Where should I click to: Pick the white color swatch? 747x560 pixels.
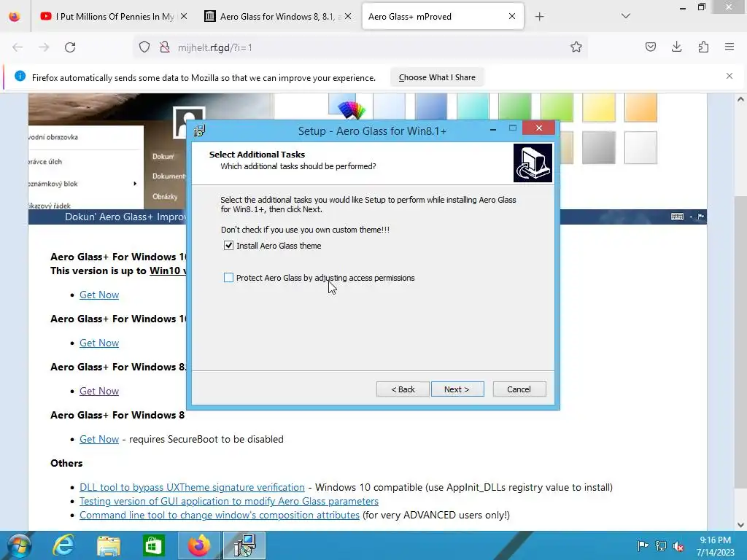(640, 147)
